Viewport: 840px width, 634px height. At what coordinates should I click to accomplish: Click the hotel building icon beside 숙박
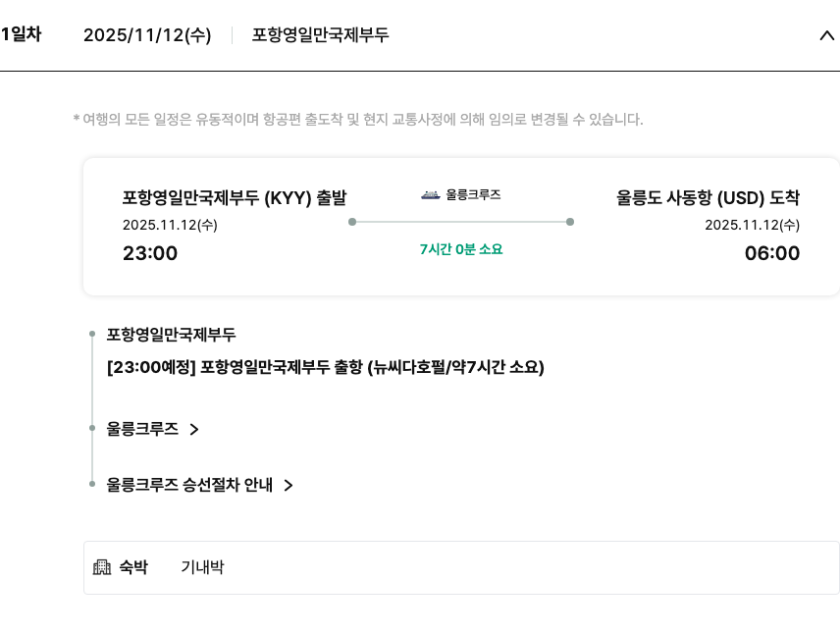point(102,567)
